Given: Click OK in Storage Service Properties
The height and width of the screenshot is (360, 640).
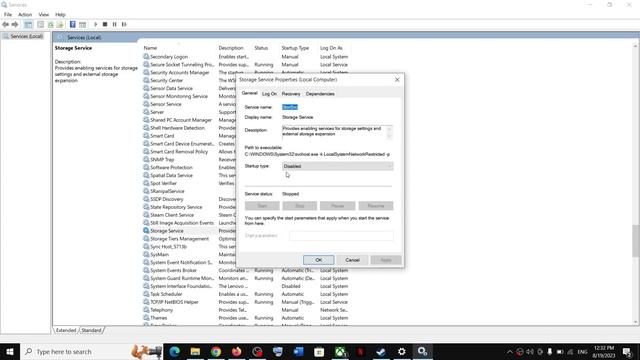Looking at the screenshot, I should tap(318, 260).
